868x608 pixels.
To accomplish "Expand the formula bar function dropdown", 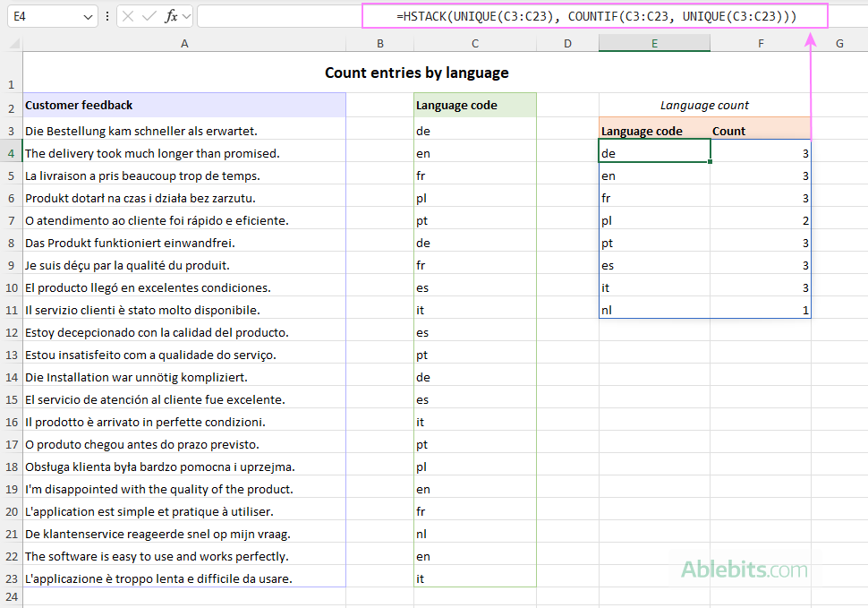I will [x=186, y=17].
